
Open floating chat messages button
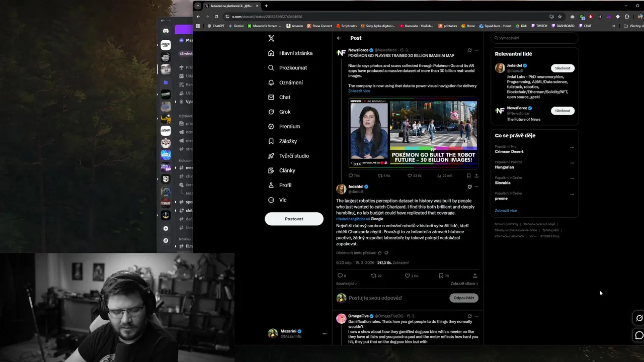click(x=639, y=335)
